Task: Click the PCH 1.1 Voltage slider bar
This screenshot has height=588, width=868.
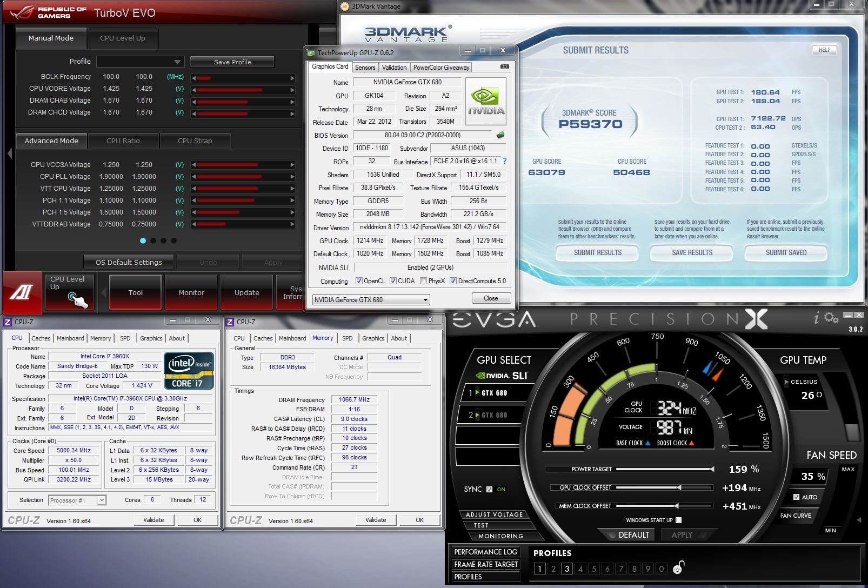Action: tap(243, 201)
